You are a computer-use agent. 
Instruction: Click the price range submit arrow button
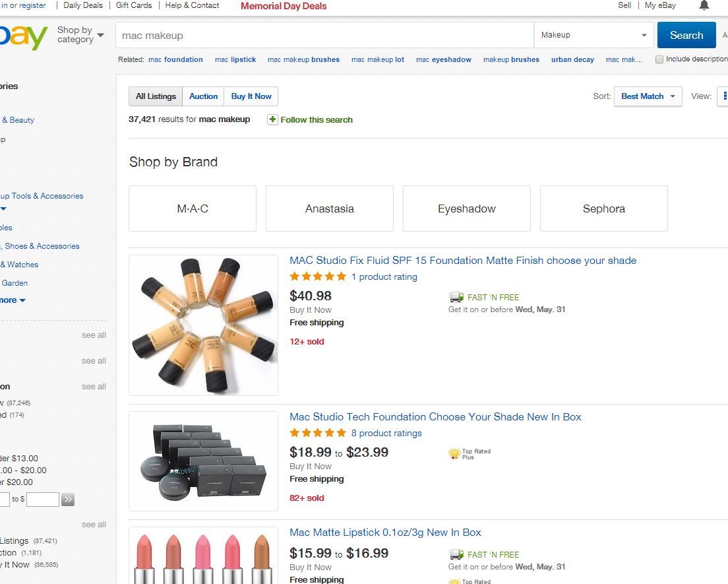(68, 500)
